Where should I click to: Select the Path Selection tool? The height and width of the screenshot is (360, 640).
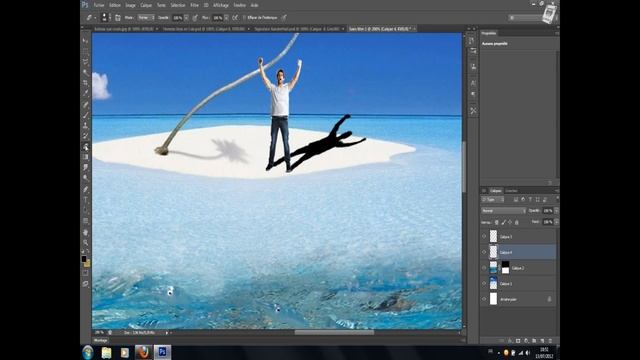point(85,210)
